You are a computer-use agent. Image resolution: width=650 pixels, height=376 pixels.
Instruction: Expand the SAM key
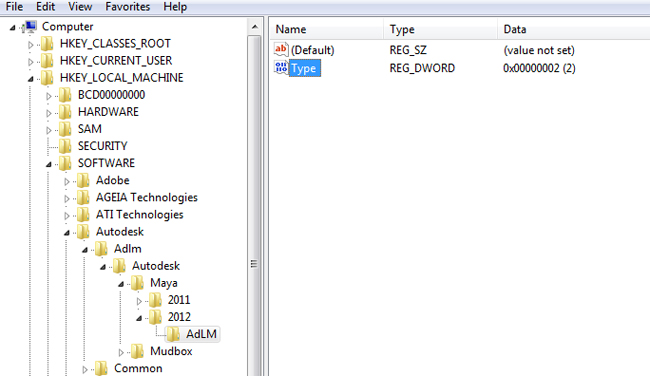[x=49, y=130]
